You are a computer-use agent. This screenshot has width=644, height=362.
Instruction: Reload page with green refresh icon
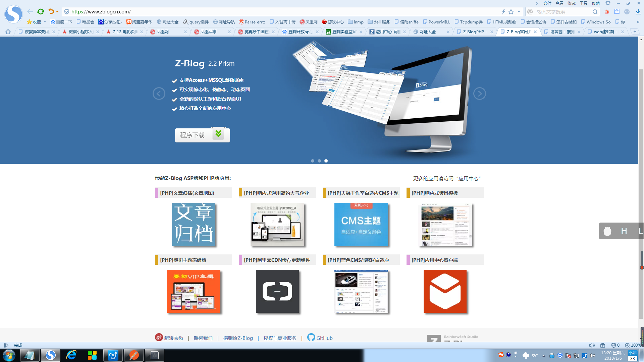click(x=41, y=11)
